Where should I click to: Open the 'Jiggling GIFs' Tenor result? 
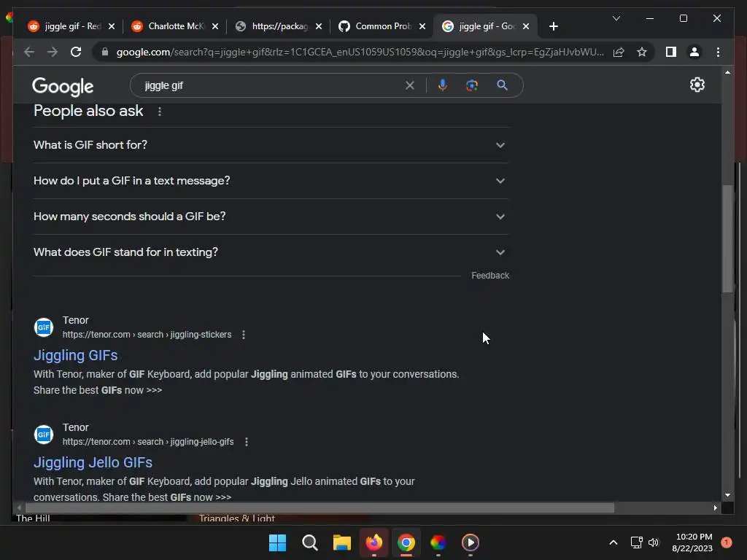point(75,355)
